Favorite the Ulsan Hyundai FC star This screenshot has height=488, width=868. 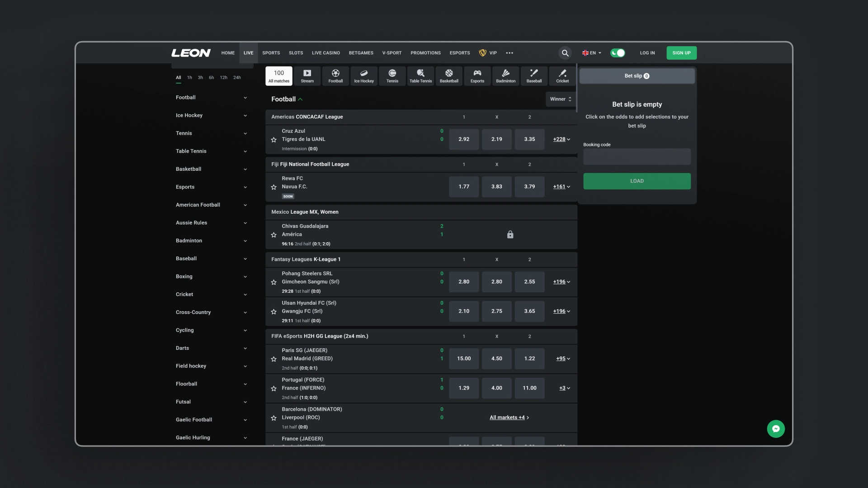[274, 312]
